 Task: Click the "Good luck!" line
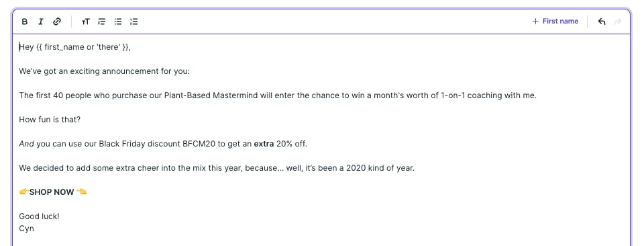click(39, 216)
